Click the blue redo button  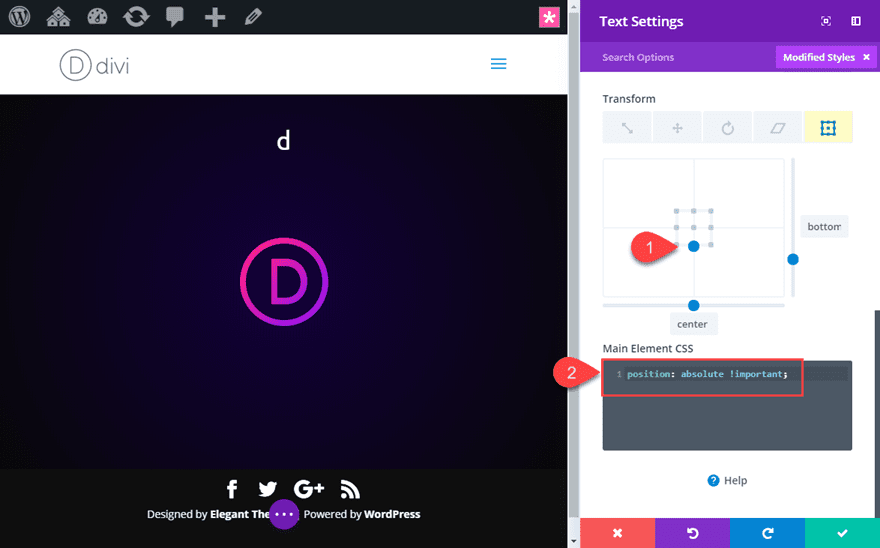767,533
